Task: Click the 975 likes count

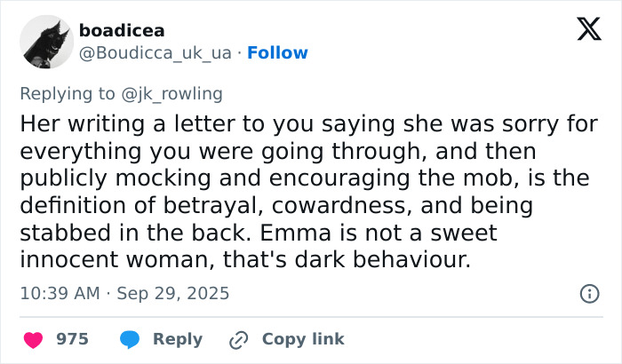Action: [x=72, y=339]
